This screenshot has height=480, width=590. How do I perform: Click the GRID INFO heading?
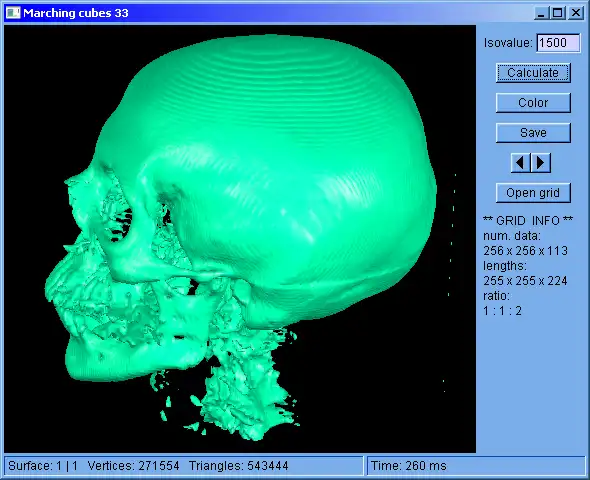[x=528, y=220]
